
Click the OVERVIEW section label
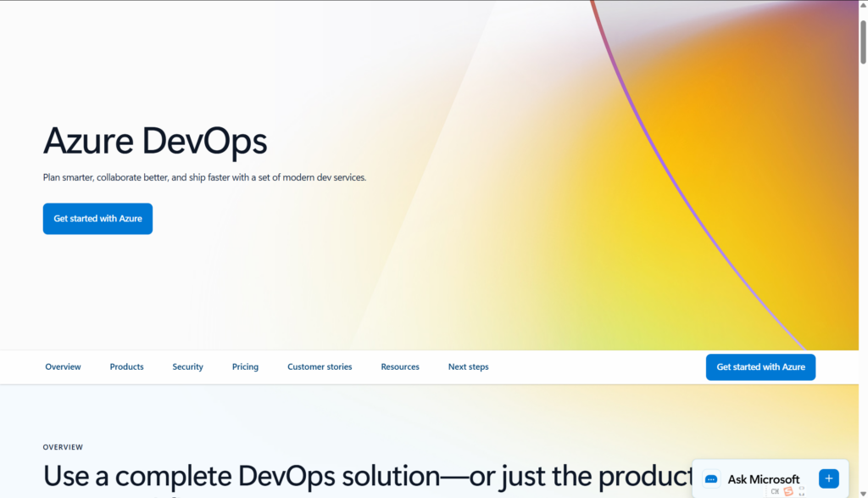(x=63, y=447)
